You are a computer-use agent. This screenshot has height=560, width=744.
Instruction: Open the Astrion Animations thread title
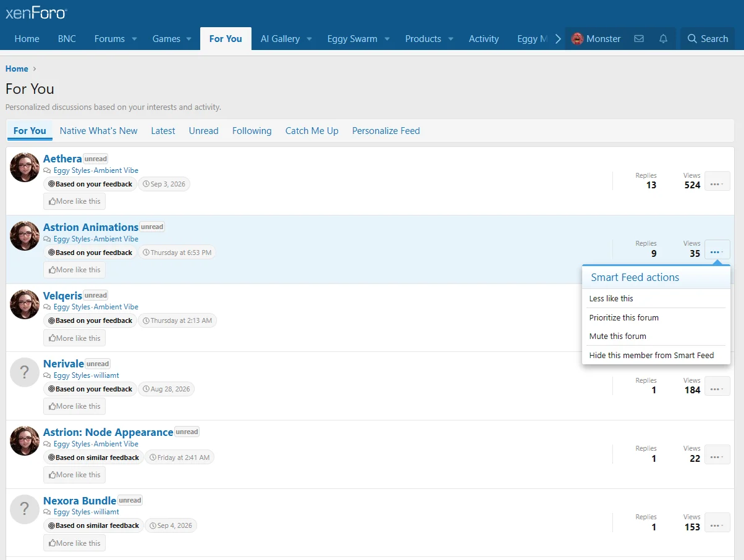tap(91, 227)
